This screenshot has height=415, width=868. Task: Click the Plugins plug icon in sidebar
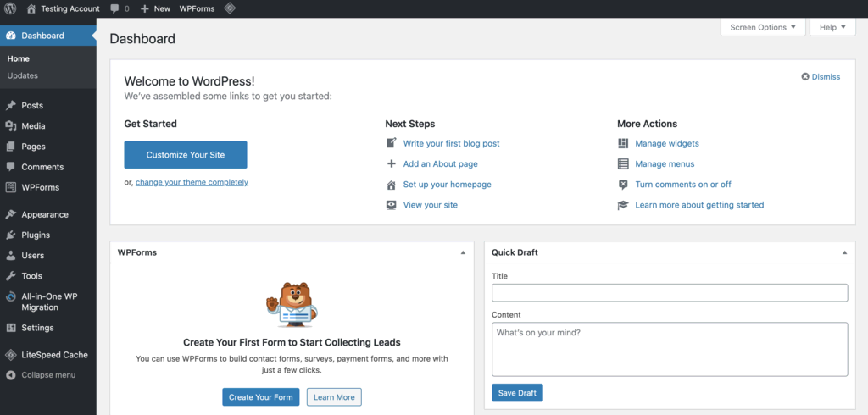tap(11, 235)
